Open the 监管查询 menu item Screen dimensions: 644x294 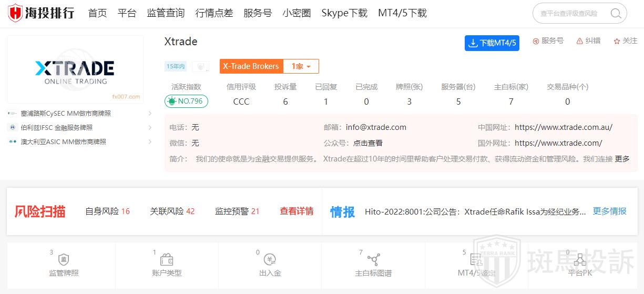(166, 13)
